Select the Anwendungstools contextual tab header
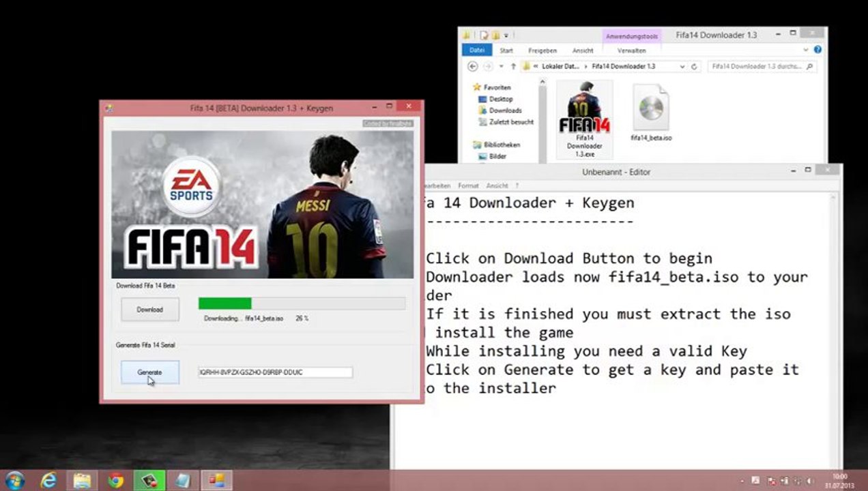Screen dimensions: 868x491 pyautogui.click(x=631, y=37)
